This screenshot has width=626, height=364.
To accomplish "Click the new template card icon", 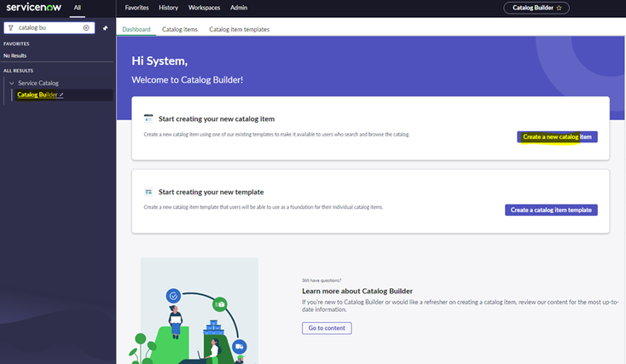I will [x=148, y=192].
